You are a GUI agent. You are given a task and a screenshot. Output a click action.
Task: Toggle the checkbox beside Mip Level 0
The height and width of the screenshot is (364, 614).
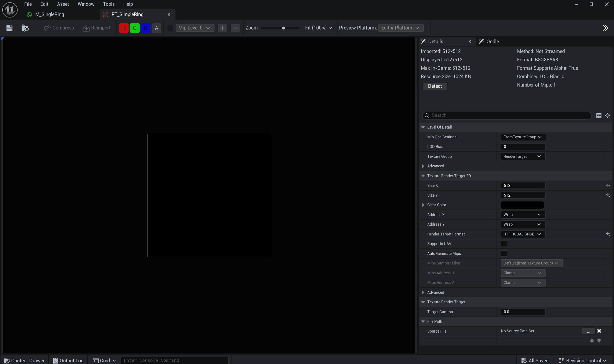point(170,28)
